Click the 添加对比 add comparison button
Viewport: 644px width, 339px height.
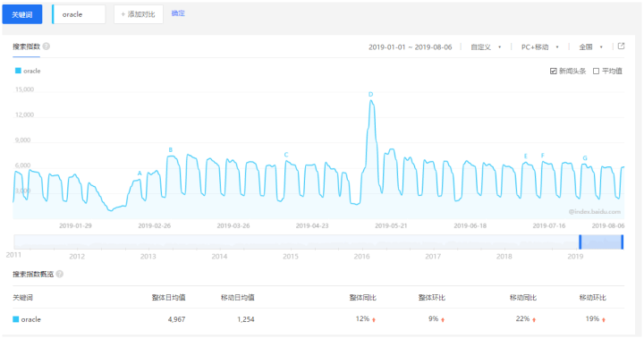tap(139, 14)
